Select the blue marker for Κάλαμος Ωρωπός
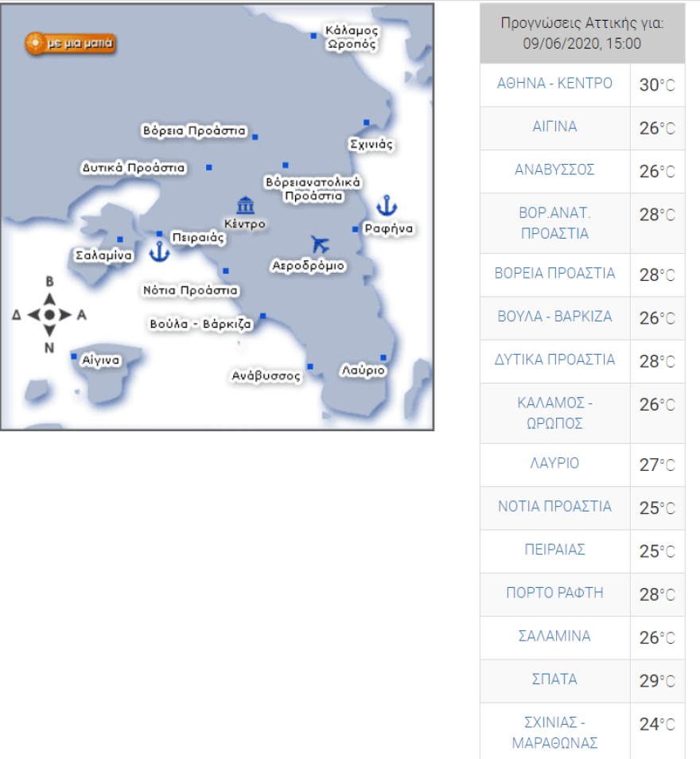Image resolution: width=700 pixels, height=759 pixels. 313,35
